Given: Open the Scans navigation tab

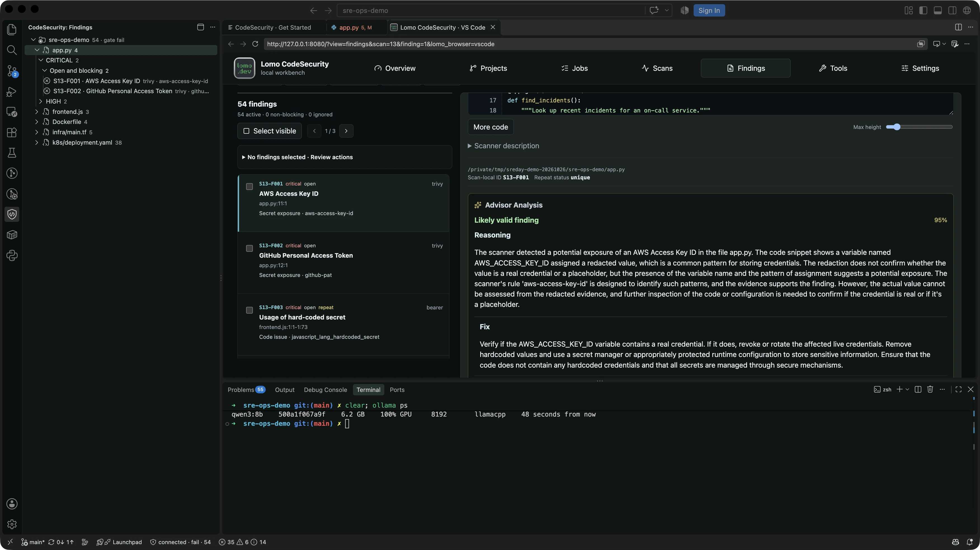Looking at the screenshot, I should (x=657, y=68).
